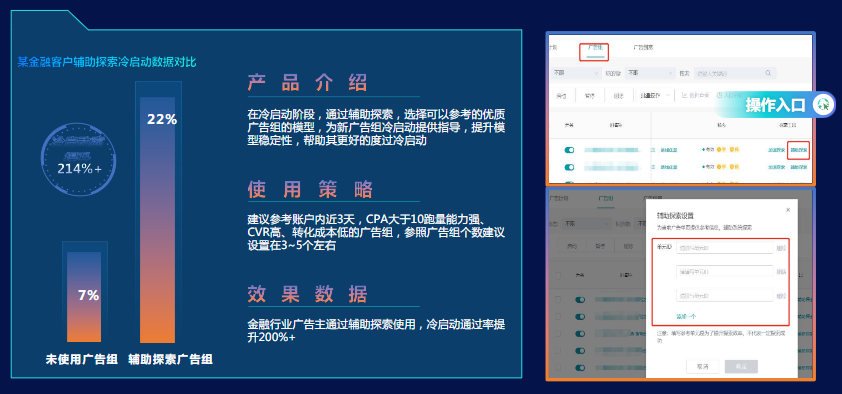This screenshot has width=842, height=394.
Task: Click the 辅助探索广告组 chart label
Action: 170,359
